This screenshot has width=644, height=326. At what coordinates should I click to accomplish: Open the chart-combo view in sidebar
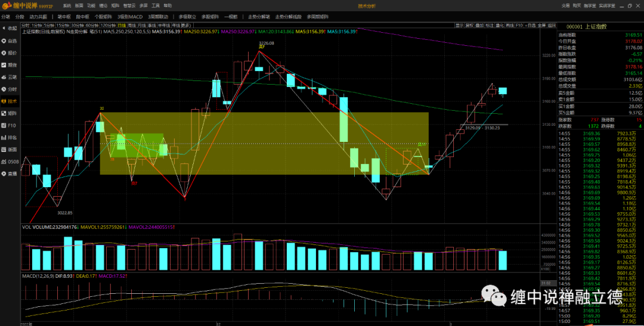click(10, 65)
